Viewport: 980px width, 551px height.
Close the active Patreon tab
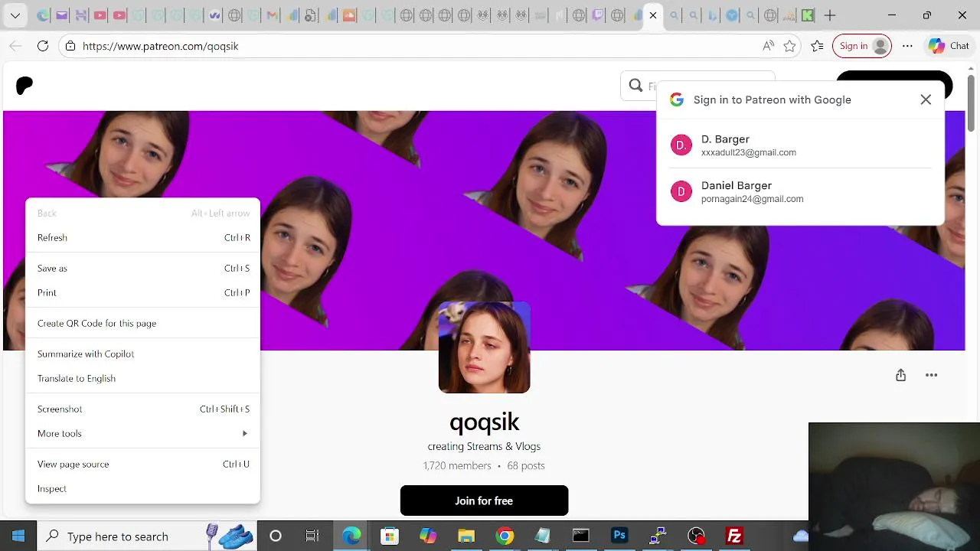(653, 15)
